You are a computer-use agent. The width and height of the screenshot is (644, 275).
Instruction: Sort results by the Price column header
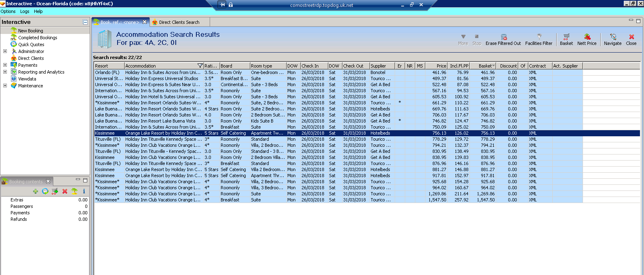(436, 66)
